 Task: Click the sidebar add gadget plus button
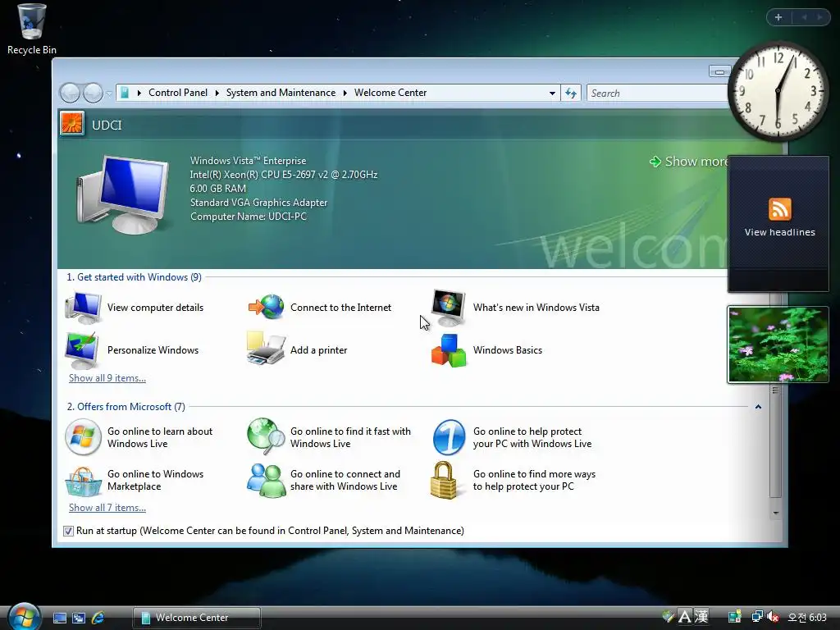778,17
